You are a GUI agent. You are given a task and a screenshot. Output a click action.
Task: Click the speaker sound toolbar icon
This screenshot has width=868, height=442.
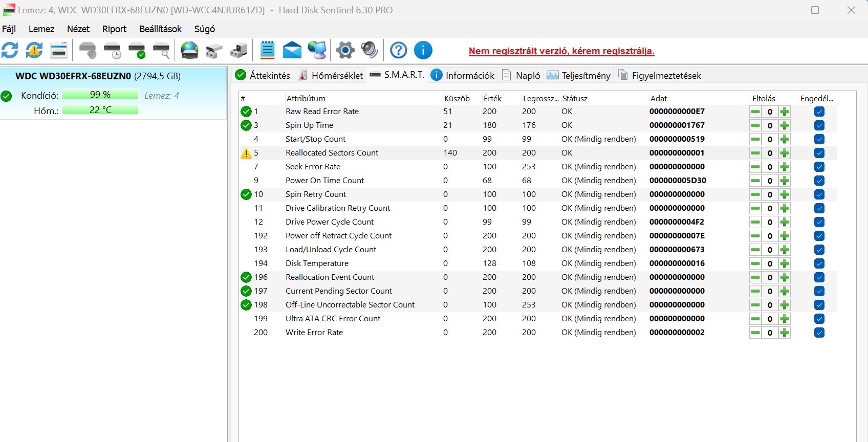tap(370, 50)
